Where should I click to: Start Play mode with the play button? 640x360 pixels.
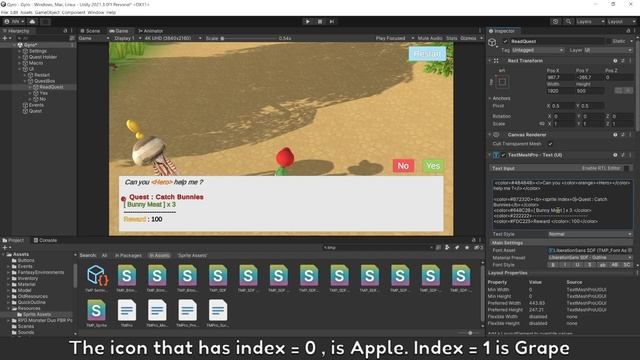308,22
